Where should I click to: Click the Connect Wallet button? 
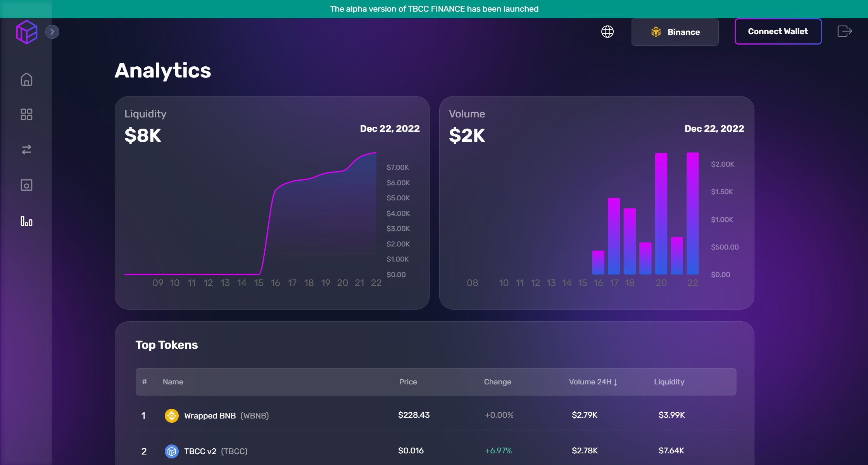click(x=778, y=31)
